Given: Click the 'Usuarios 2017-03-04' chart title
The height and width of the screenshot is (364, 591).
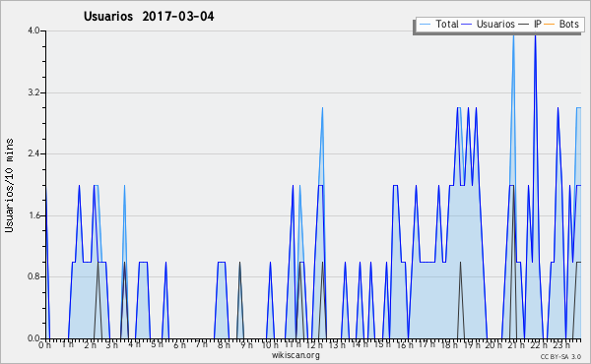Looking at the screenshot, I should click(x=149, y=16).
